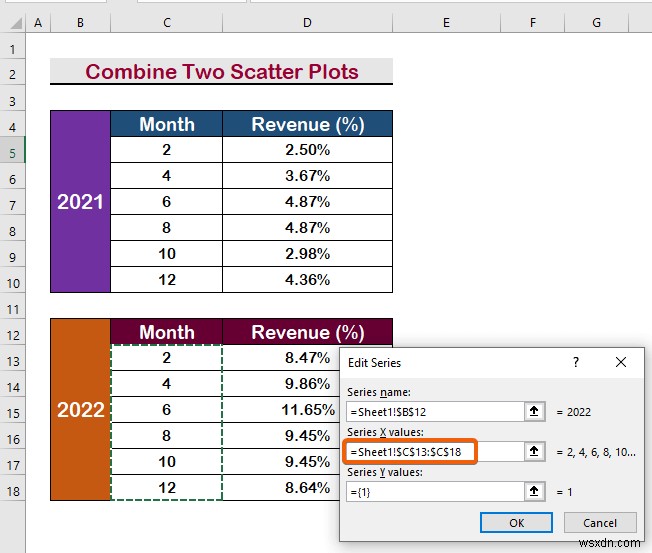Select the Month header in the 2021 table

[167, 124]
